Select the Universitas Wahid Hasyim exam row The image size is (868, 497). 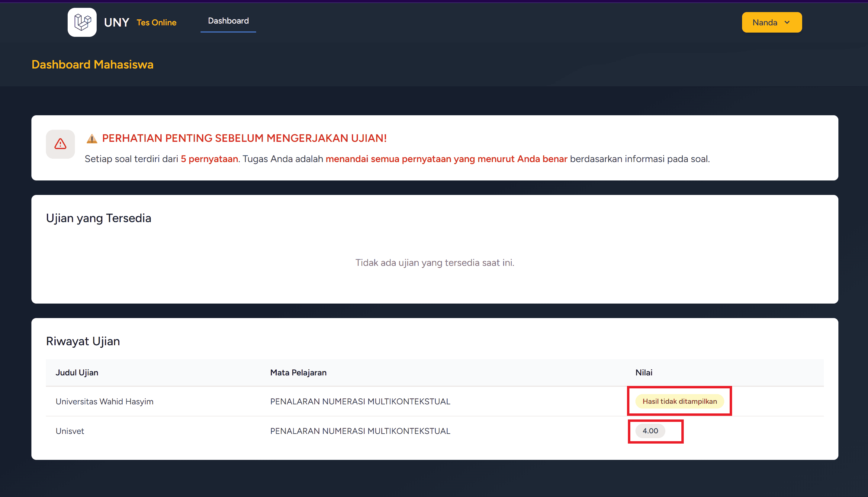[104, 401]
